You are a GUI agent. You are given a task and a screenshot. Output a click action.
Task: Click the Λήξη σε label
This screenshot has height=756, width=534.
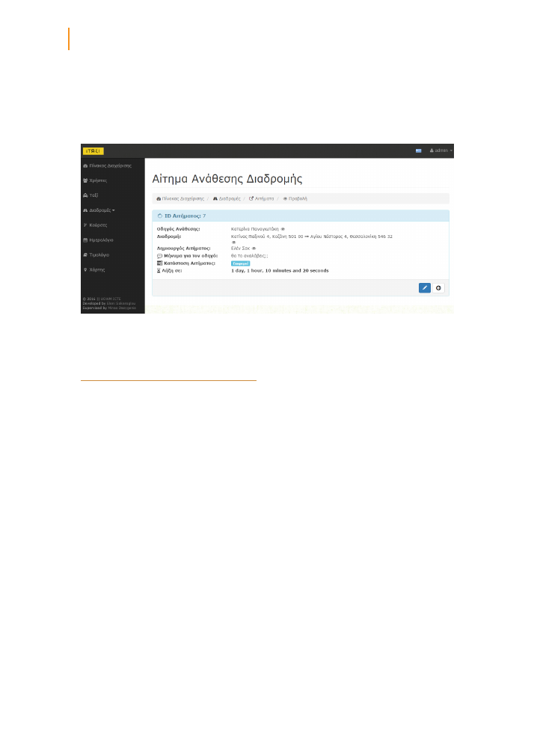pos(170,270)
